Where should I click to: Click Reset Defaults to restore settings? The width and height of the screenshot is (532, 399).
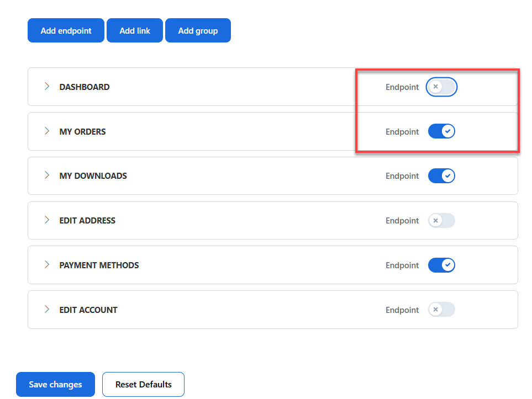pyautogui.click(x=143, y=384)
